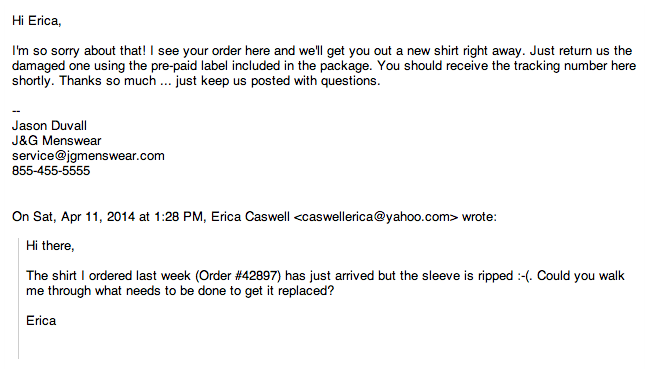The width and height of the screenshot is (645, 369).
Task: Click the Order #42897 text
Action: [x=238, y=276]
